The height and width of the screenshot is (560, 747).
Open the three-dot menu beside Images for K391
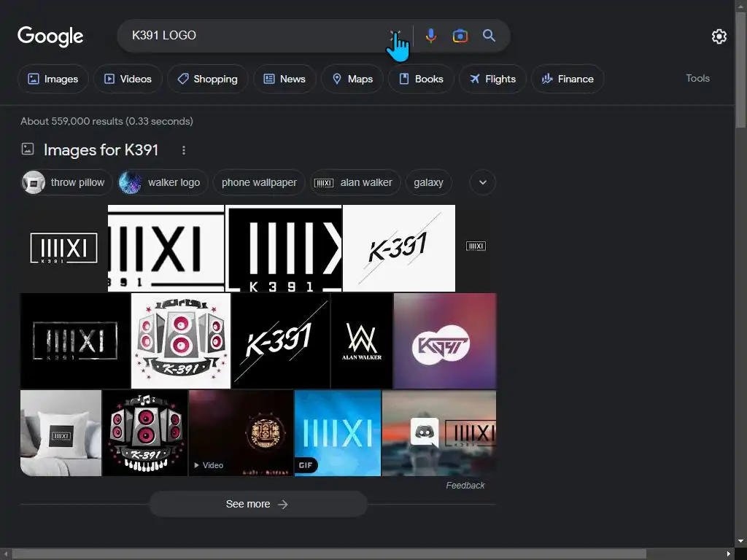[x=183, y=150]
